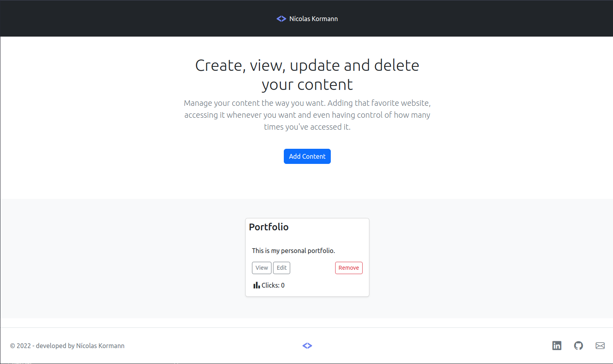Image resolution: width=613 pixels, height=364 pixels.
Task: Click the code brackets logo in the footer
Action: point(307,346)
